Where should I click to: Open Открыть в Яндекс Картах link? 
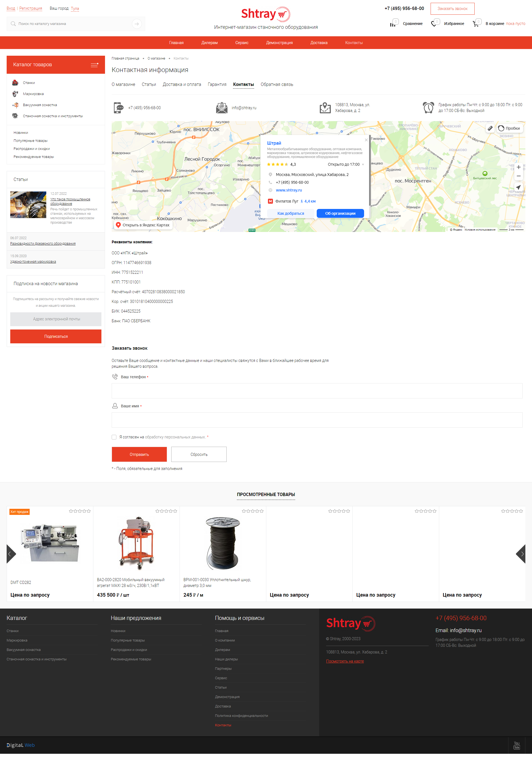pyautogui.click(x=143, y=225)
